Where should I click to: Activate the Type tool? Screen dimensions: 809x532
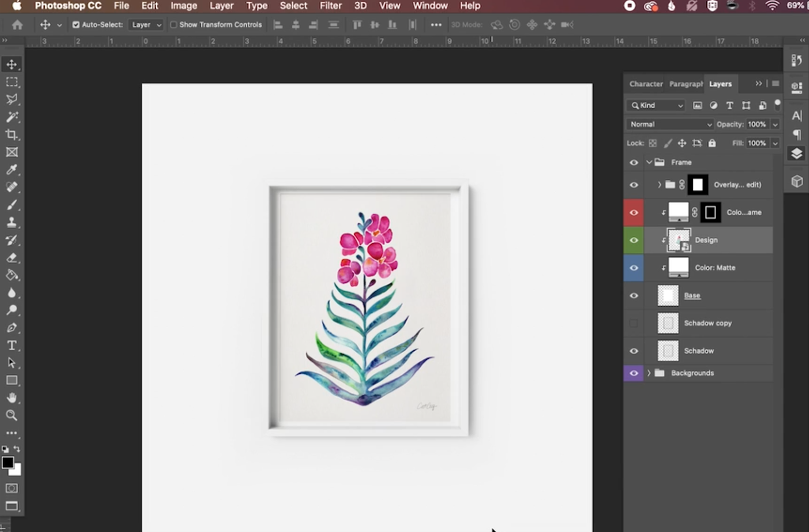12,346
